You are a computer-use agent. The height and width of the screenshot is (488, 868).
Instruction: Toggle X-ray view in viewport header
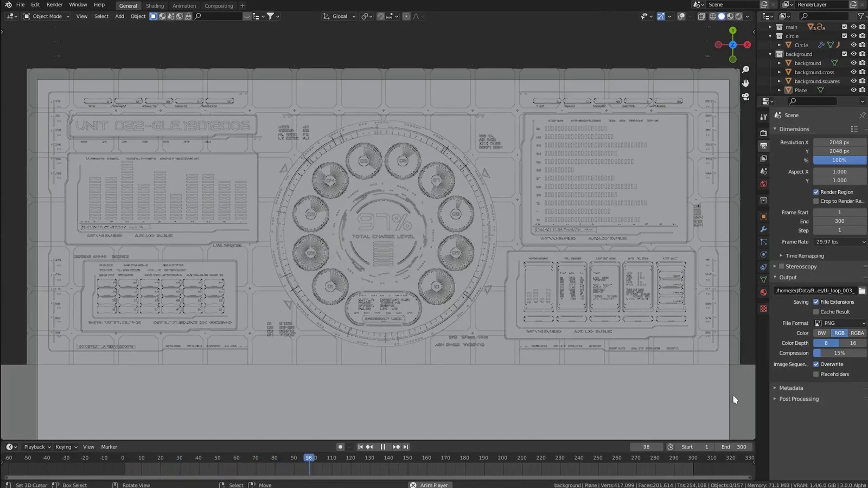701,16
